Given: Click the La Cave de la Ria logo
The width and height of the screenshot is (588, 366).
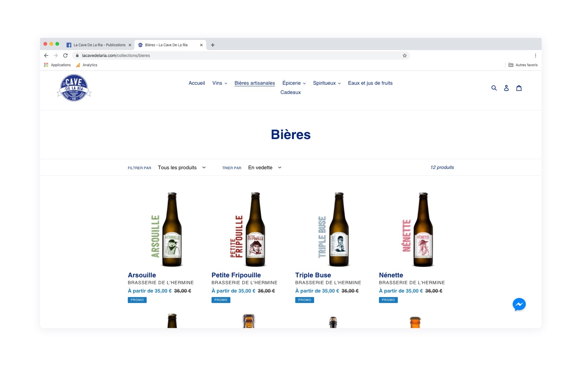Looking at the screenshot, I should tap(74, 88).
